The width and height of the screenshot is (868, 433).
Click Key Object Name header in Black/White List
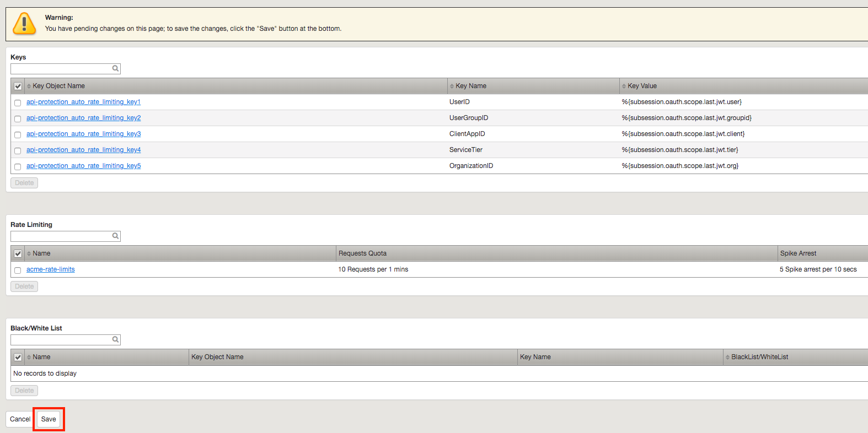pos(217,357)
